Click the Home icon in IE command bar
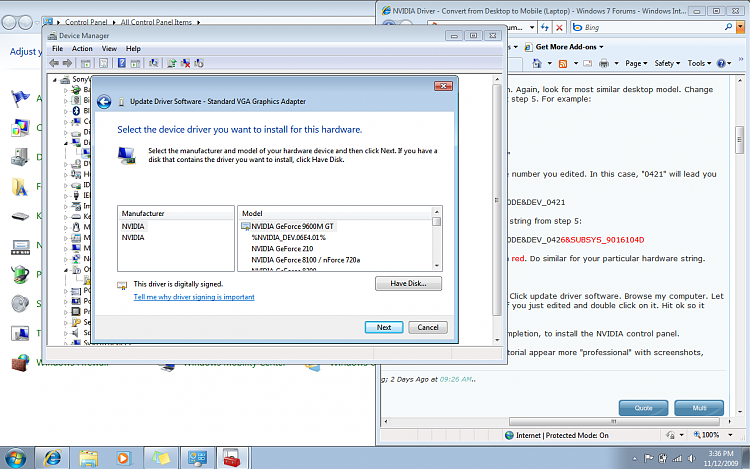750x469 pixels. pos(537,63)
